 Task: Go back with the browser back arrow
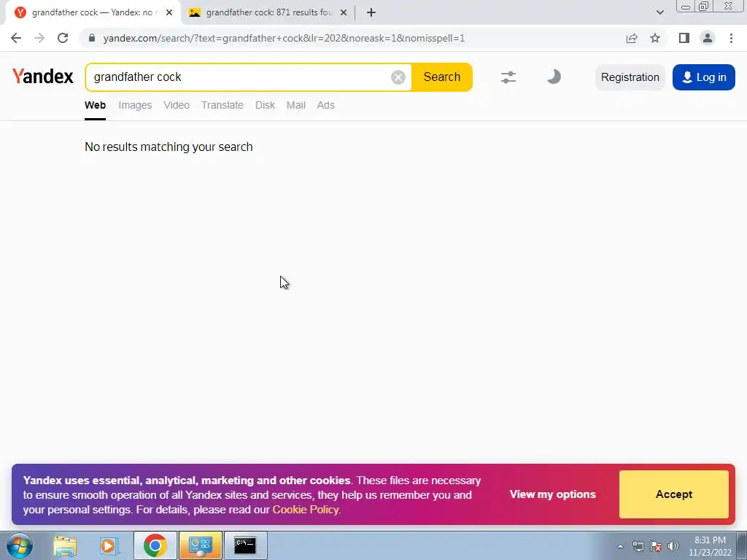tap(16, 38)
